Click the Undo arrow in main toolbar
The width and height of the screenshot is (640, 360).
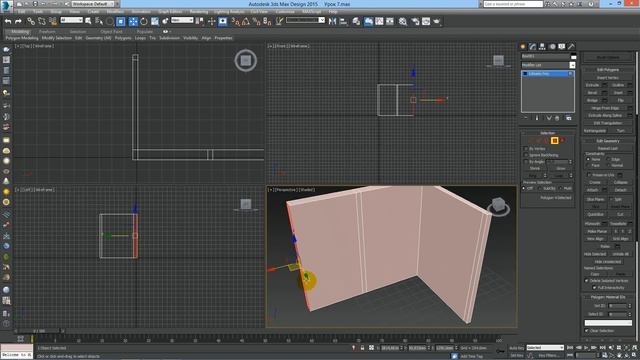coord(8,21)
